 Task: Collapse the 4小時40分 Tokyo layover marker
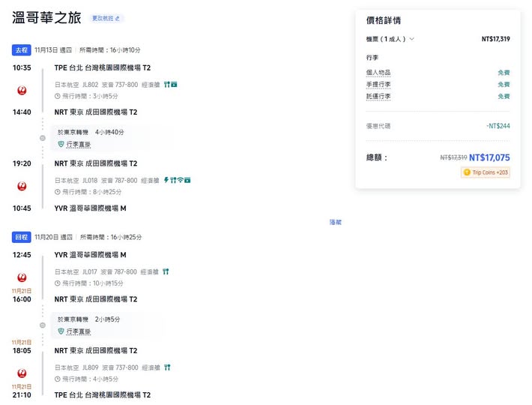pyautogui.click(x=43, y=137)
